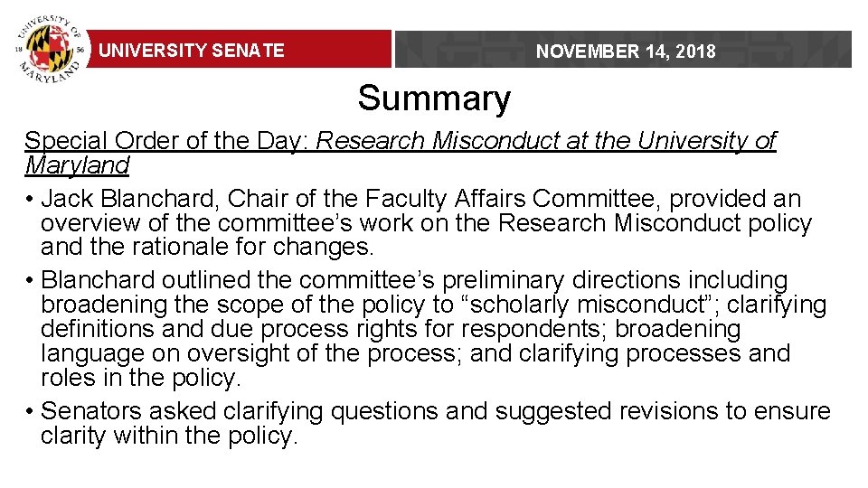The image size is (868, 488).
Task: Click the text 'roles in the policy.'
Action: point(141,379)
